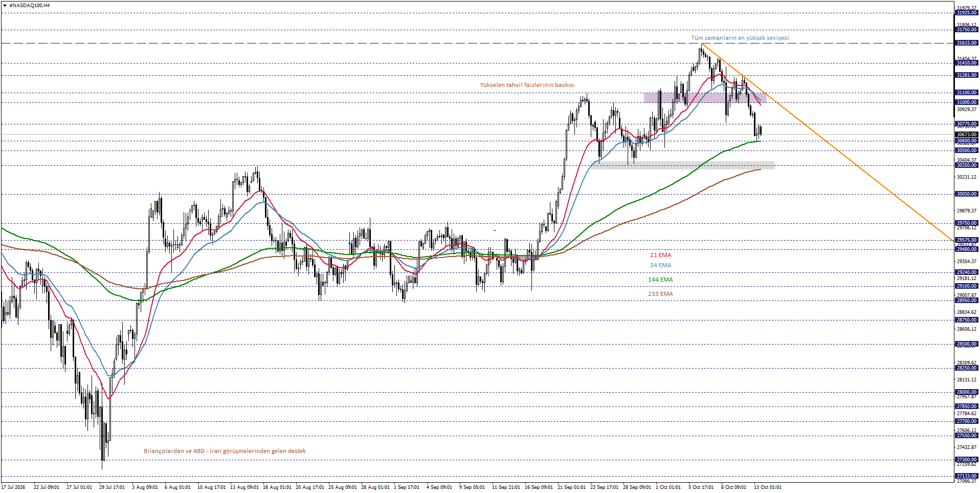
Task: Click the '13 Aug 09:01' time axis label
Action: point(244,487)
